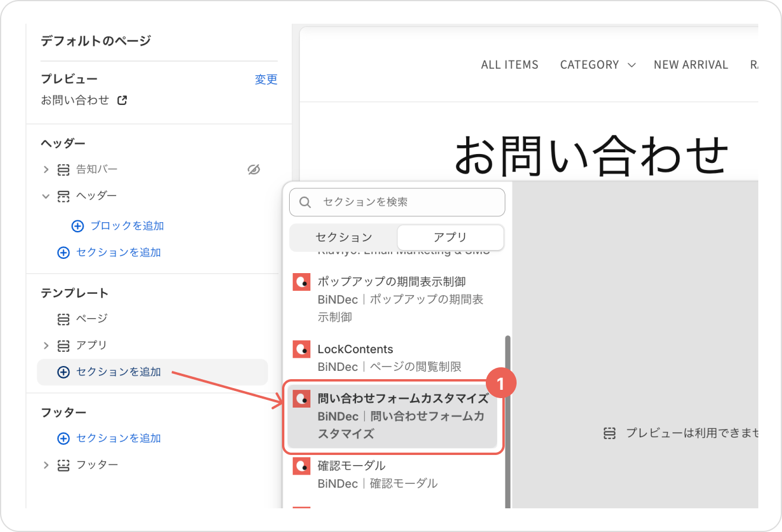Select the LockContents app block icon
This screenshot has width=782, height=532.
(302, 350)
